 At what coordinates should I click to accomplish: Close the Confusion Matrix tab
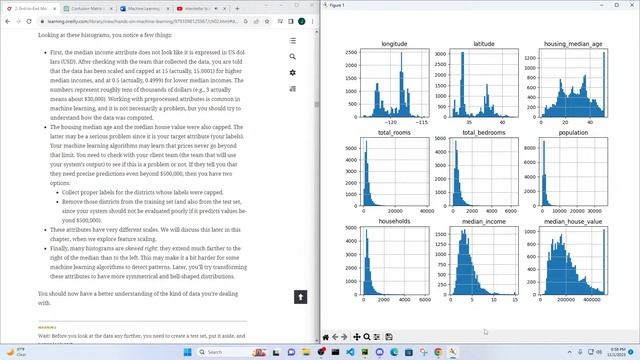click(111, 9)
